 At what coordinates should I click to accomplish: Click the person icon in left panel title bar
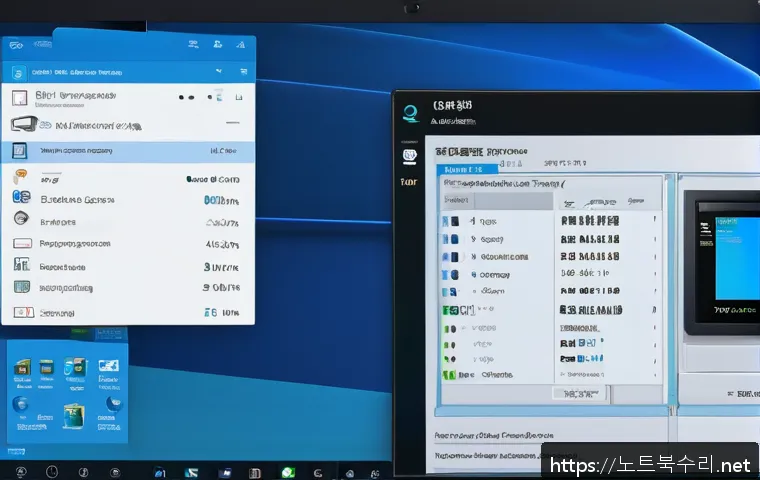click(218, 44)
